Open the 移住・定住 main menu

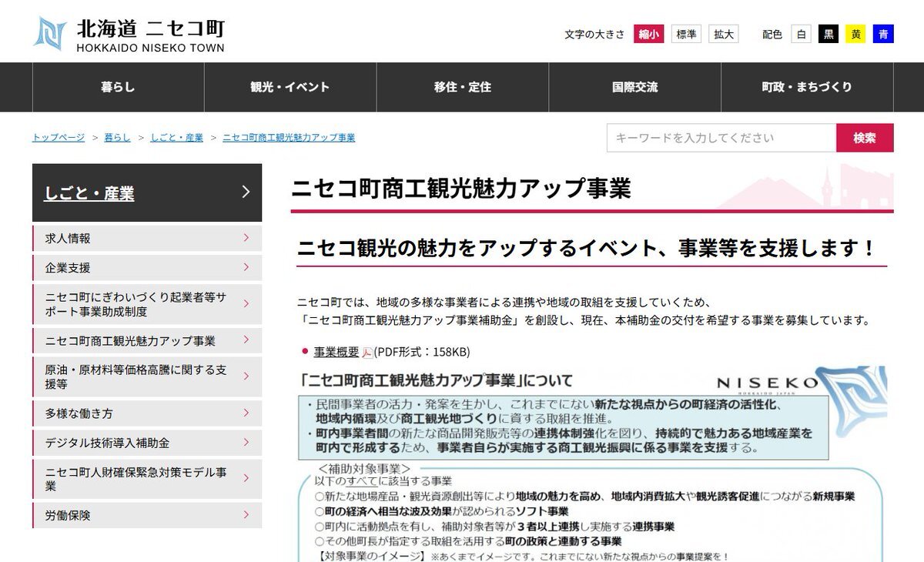pyautogui.click(x=463, y=87)
